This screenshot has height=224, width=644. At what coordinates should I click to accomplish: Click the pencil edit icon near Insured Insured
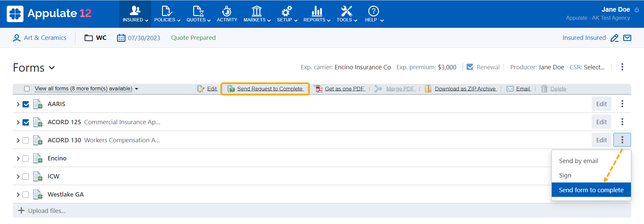coord(614,38)
